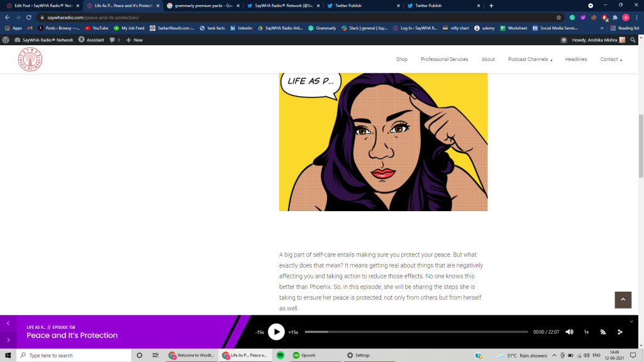Viewport: 644px width, 362px height.
Task: Show more bookmarks with chevron
Action: pos(602,28)
